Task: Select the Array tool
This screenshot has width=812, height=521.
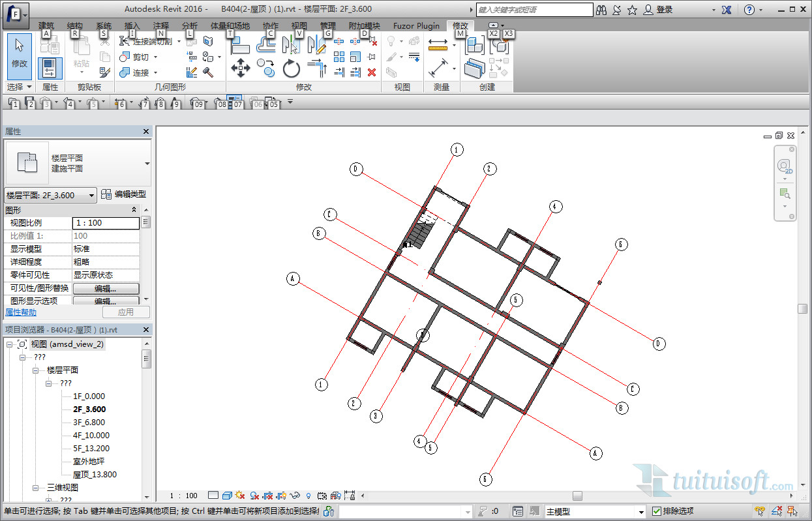Action: pyautogui.click(x=339, y=57)
